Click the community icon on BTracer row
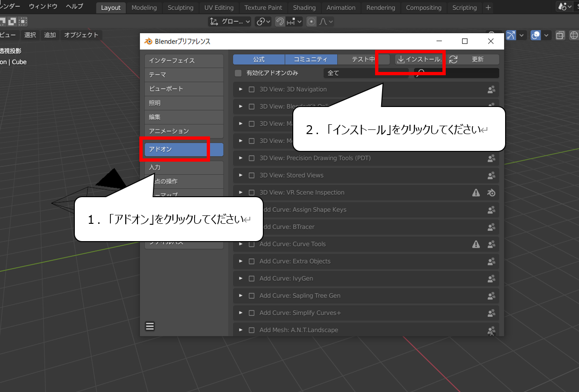Image resolution: width=579 pixels, height=392 pixels. [x=491, y=227]
